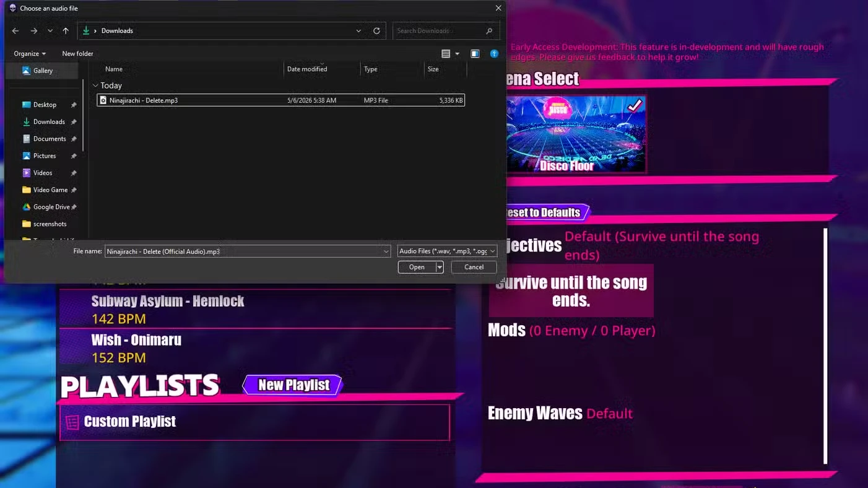Screen dimensions: 868x488
Task: Select Gallery in the navigation pane
Action: coord(42,71)
